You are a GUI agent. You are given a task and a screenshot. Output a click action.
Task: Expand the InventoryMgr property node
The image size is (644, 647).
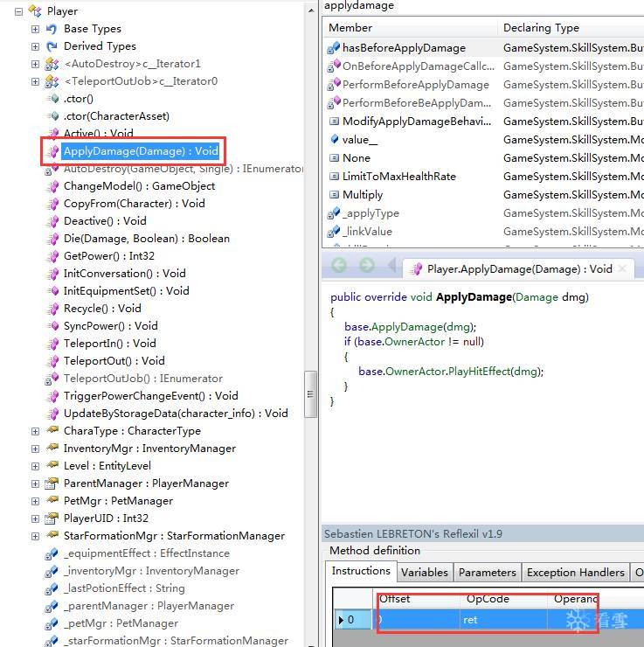[36, 449]
